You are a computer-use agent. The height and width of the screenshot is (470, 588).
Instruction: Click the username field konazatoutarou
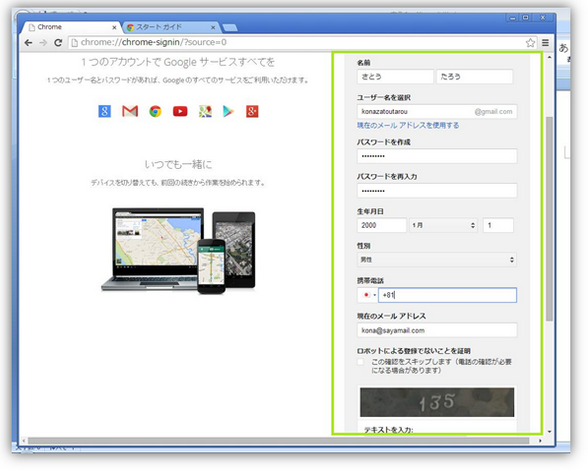tap(437, 111)
